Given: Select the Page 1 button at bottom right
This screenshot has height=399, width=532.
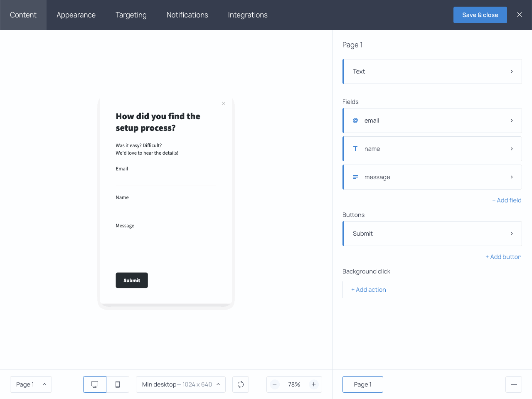Looking at the screenshot, I should point(362,384).
